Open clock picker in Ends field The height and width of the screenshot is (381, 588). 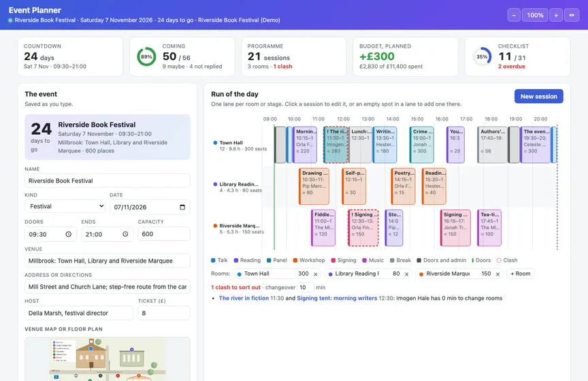coord(125,234)
